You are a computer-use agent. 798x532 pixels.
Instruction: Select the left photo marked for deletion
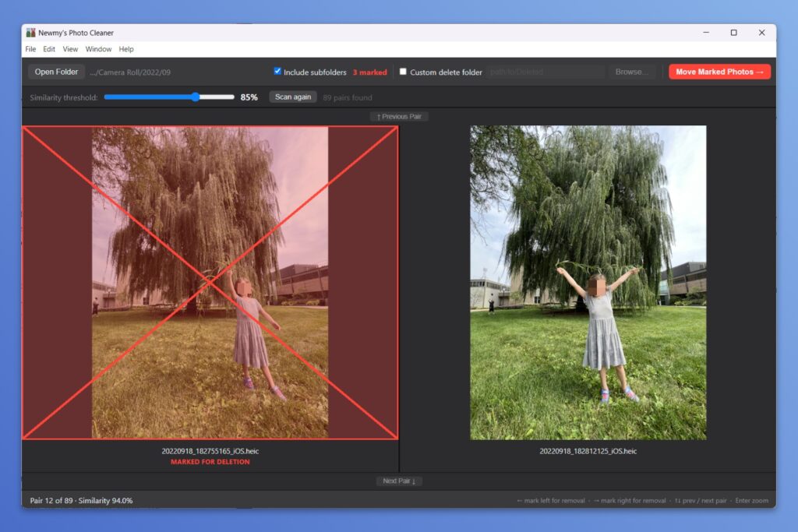pos(210,283)
